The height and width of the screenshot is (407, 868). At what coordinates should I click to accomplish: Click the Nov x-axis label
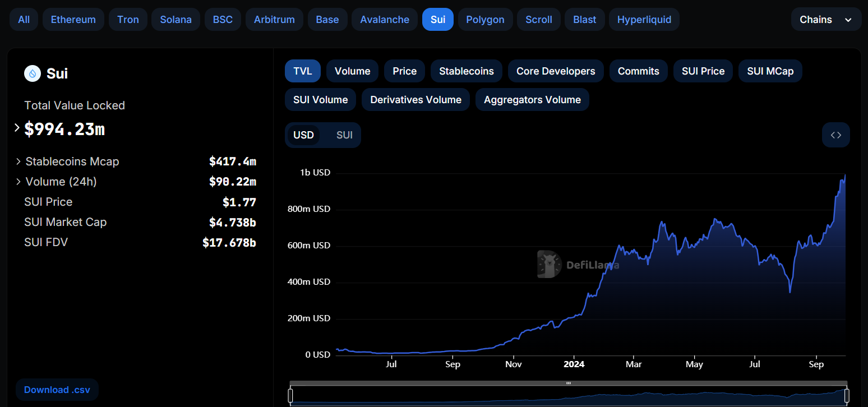514,364
